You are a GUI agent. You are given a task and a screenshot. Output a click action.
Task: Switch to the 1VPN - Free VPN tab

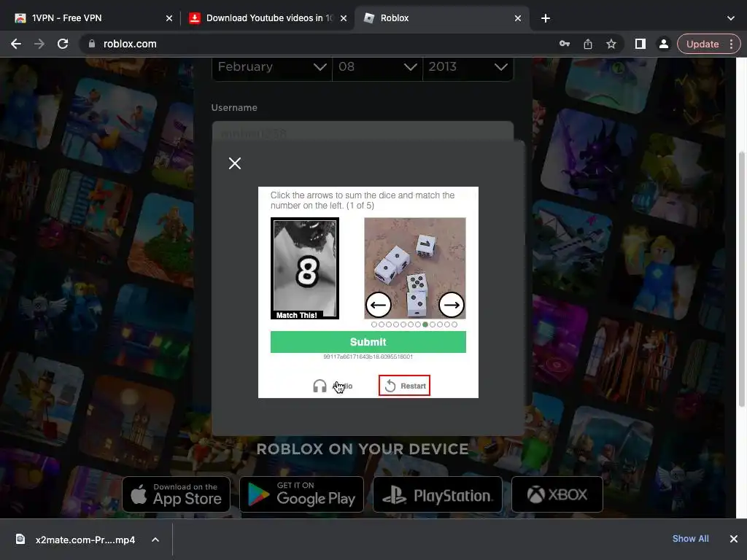tap(90, 18)
